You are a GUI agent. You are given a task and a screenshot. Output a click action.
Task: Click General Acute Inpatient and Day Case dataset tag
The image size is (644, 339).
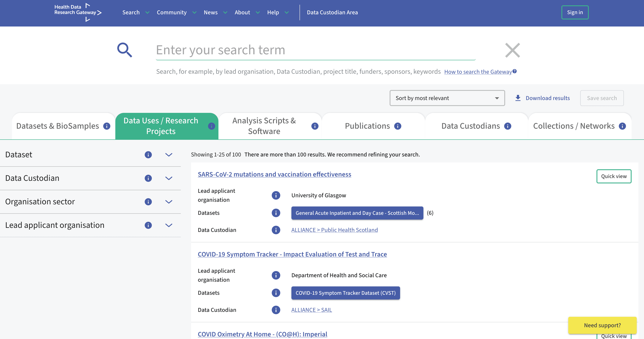point(357,213)
